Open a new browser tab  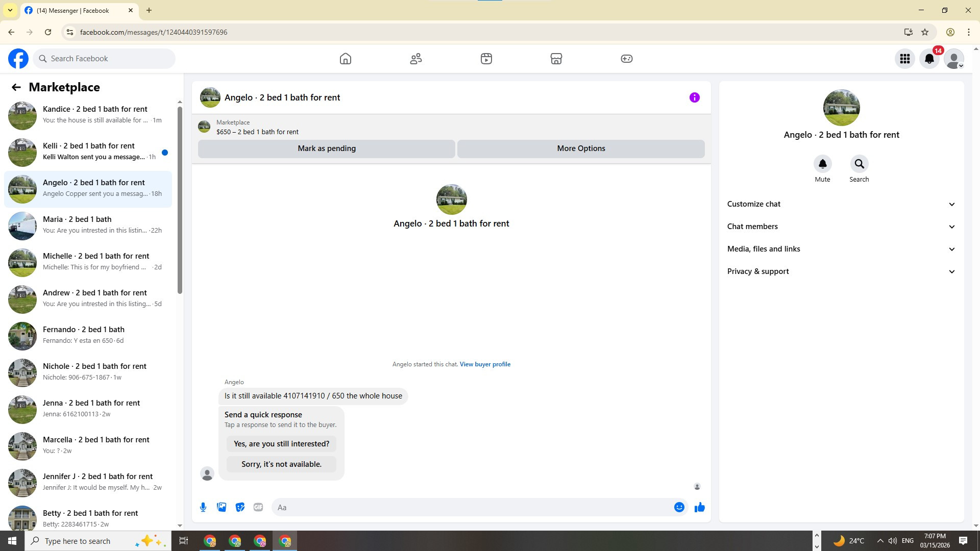149,10
